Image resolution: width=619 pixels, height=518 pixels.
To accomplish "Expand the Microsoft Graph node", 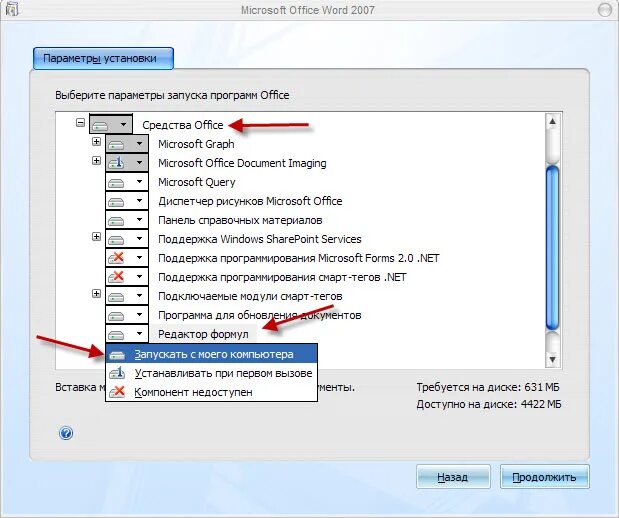I will click(x=96, y=142).
